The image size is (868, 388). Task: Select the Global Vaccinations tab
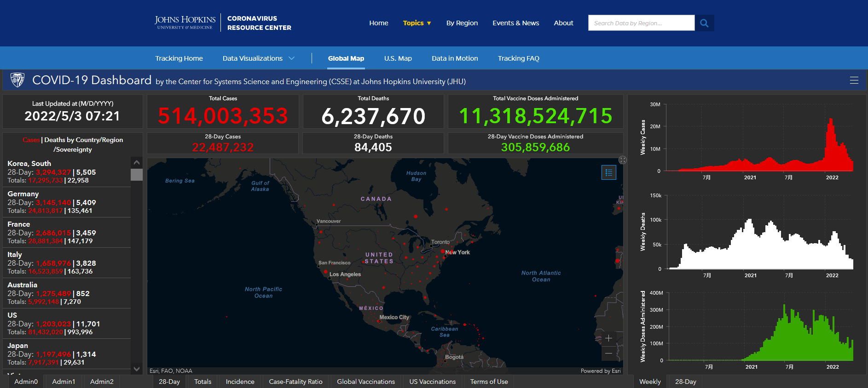(x=366, y=382)
